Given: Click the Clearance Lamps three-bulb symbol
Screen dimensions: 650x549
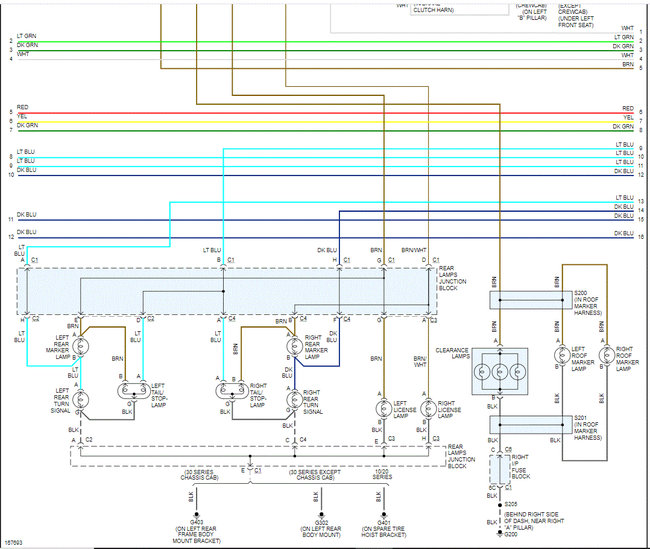Looking at the screenshot, I should point(500,371).
